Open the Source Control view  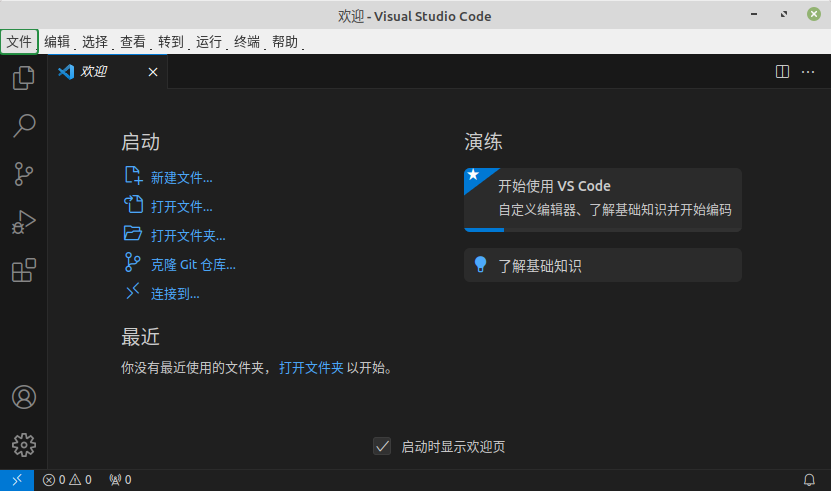point(23,174)
